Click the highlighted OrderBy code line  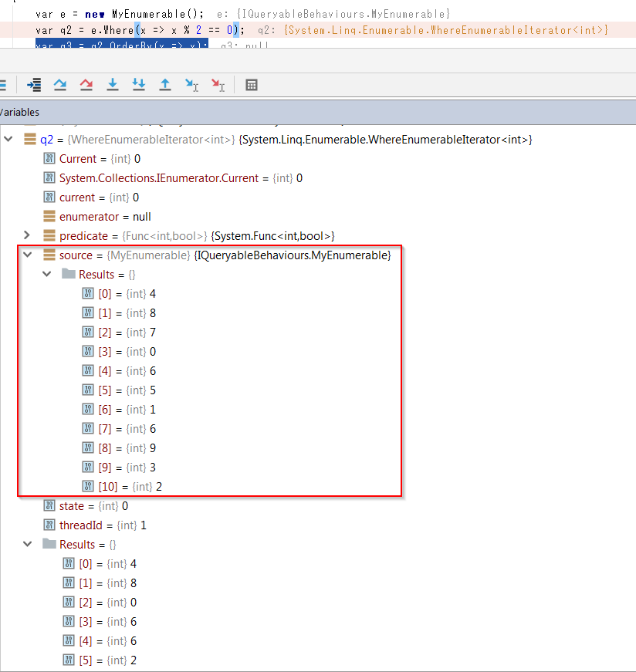(x=120, y=45)
